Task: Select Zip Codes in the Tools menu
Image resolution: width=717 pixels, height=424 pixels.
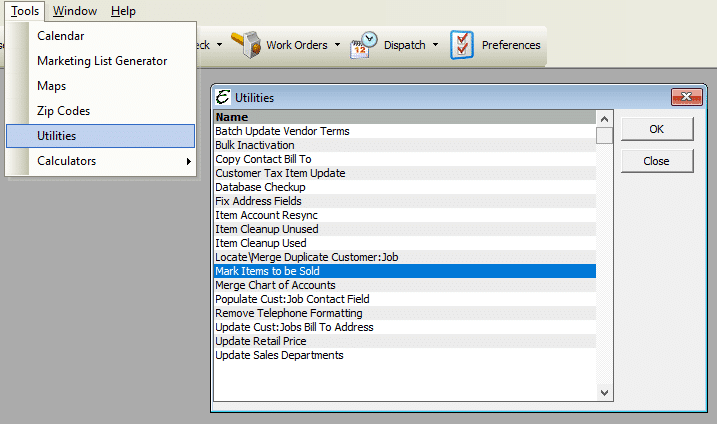Action: click(x=101, y=111)
